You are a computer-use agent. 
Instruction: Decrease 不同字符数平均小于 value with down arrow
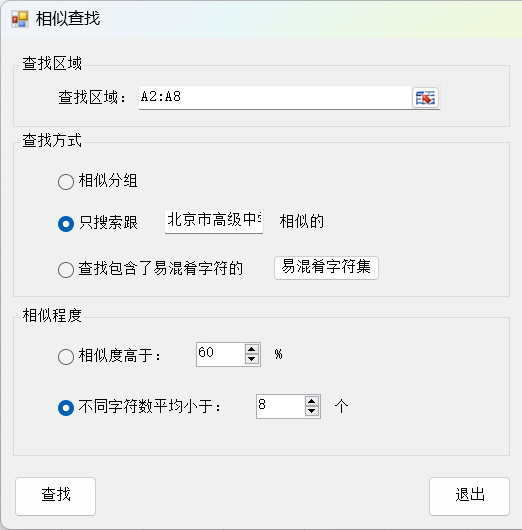pyautogui.click(x=312, y=411)
